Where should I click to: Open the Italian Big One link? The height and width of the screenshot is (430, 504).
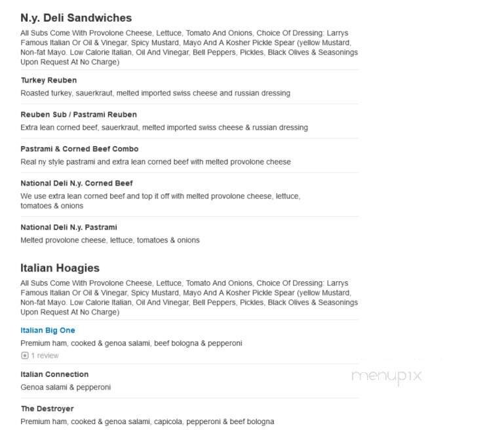(48, 330)
